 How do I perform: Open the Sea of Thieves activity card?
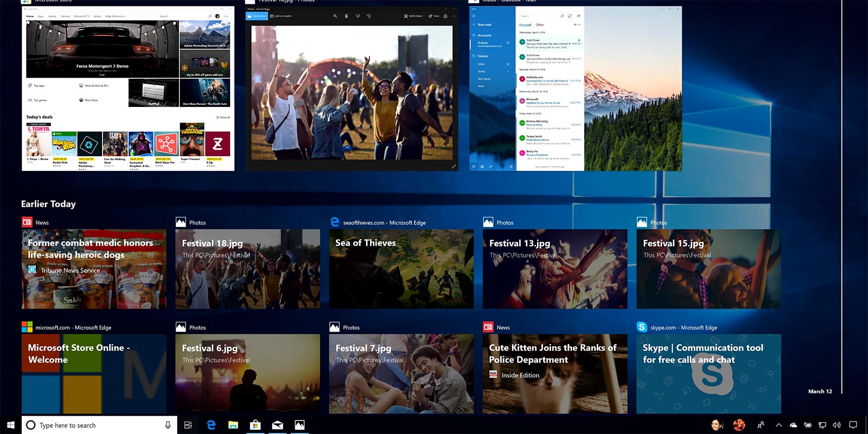401,269
